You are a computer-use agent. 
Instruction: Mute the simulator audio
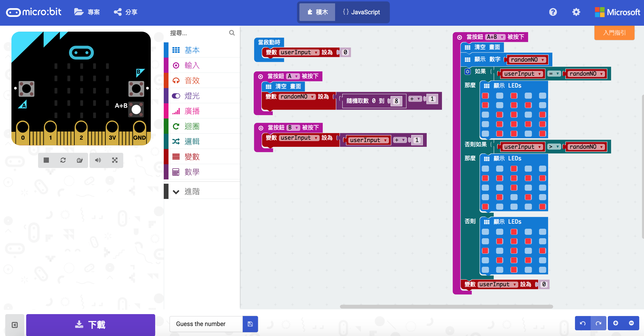pos(98,160)
